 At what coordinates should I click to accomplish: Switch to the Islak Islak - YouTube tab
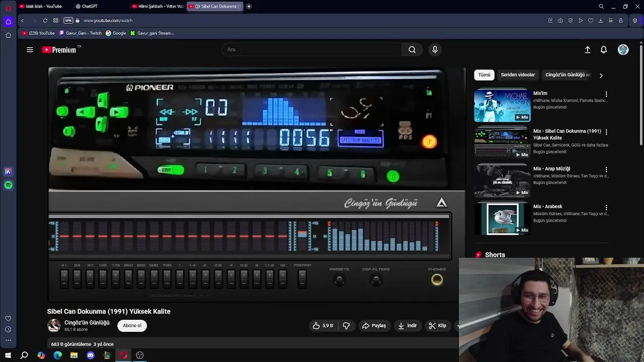44,7
